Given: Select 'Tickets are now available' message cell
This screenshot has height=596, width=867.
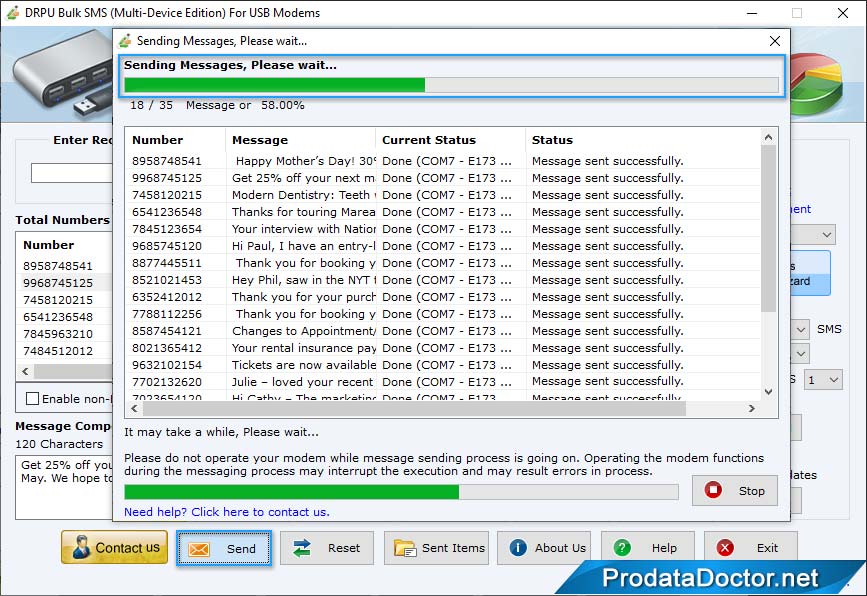Looking at the screenshot, I should click(303, 365).
